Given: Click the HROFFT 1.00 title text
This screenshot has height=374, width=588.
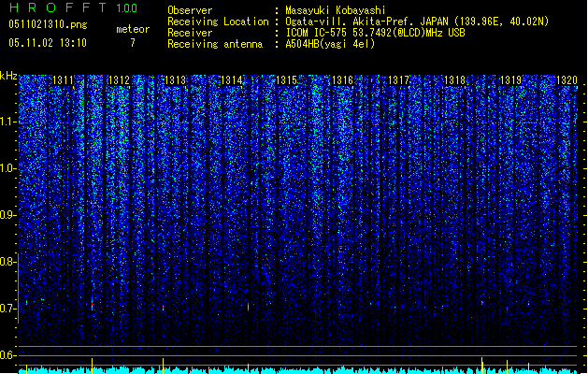Looking at the screenshot, I should tap(74, 7).
